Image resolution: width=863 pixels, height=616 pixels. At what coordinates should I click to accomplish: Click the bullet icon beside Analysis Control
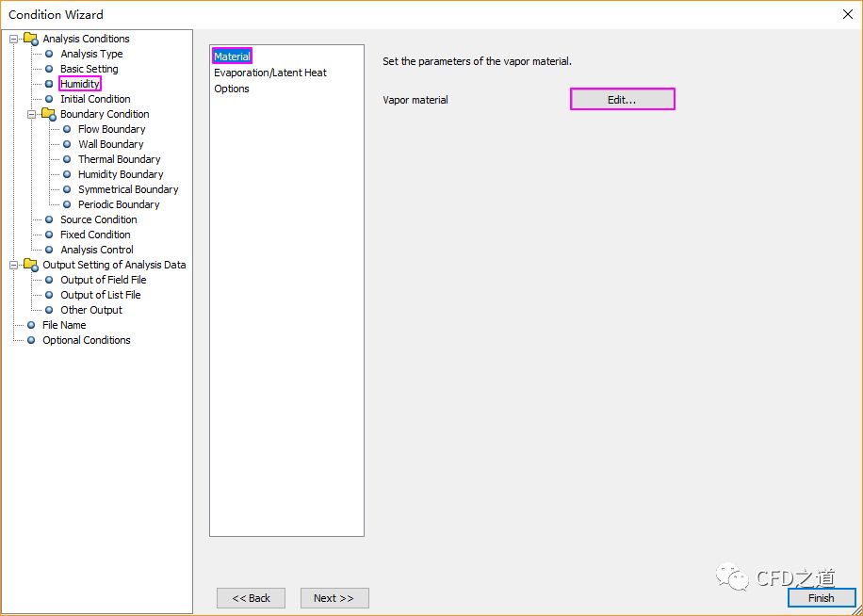(49, 250)
